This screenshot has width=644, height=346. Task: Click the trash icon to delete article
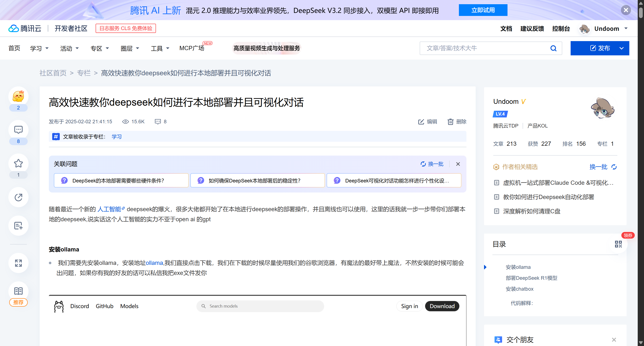pyautogui.click(x=450, y=122)
